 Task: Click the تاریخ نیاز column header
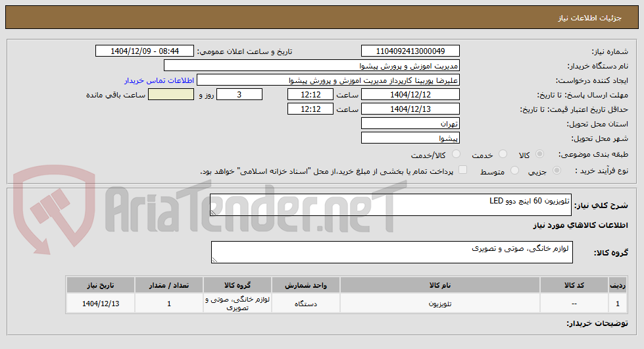click(x=101, y=285)
